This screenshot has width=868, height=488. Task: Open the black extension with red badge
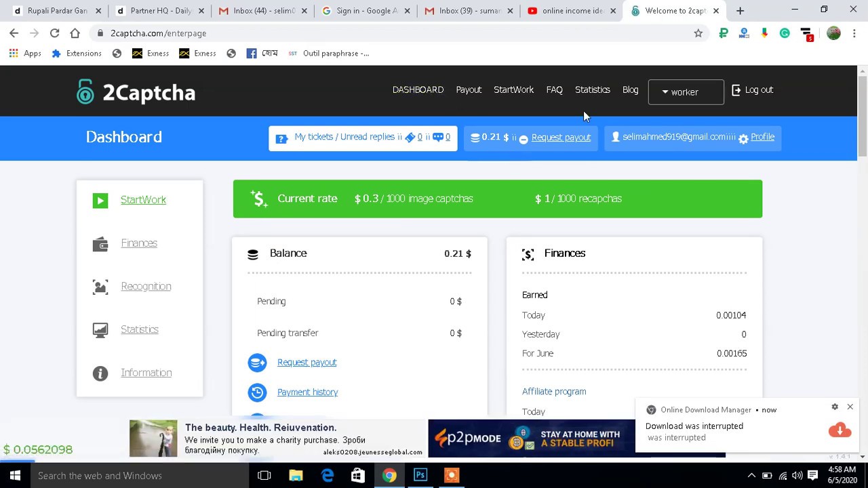[806, 34]
